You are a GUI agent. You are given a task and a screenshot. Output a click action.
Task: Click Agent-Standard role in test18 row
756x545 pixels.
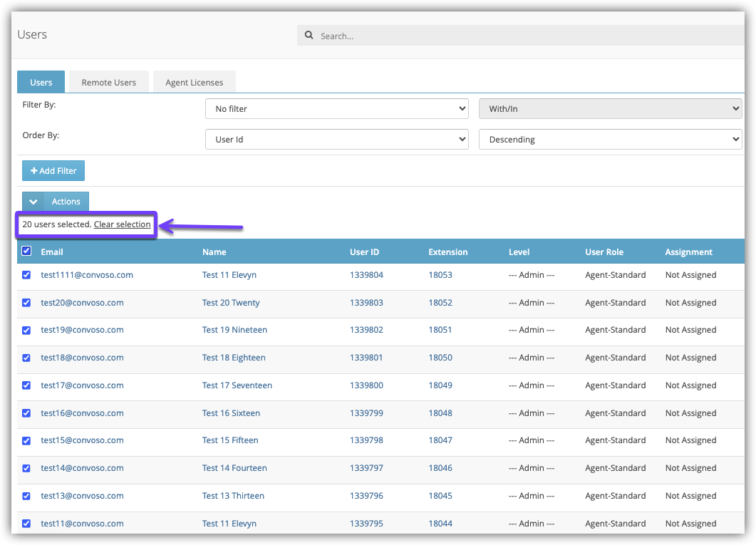coord(615,358)
